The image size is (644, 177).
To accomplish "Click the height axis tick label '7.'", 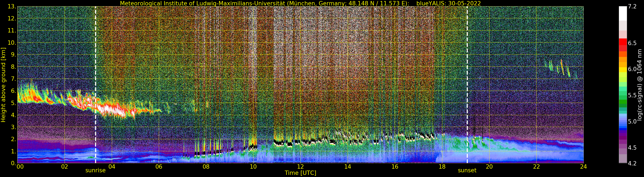I will [x=13, y=79].
